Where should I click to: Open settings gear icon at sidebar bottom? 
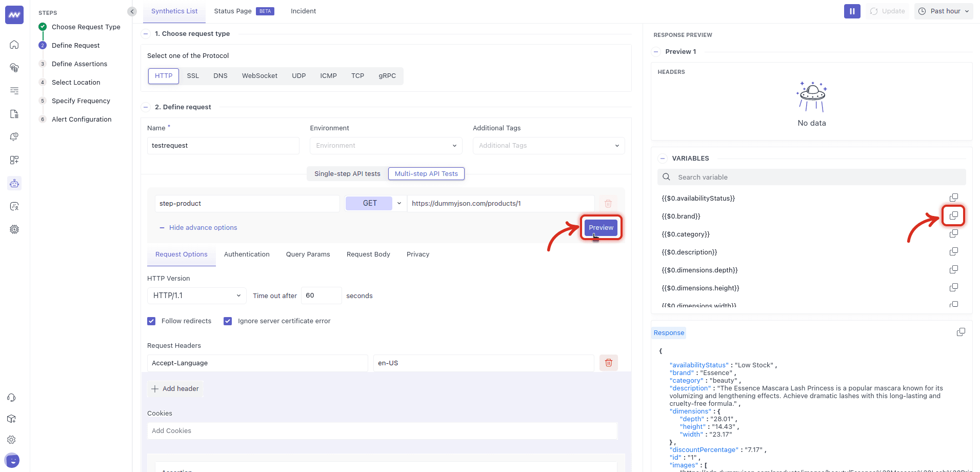pyautogui.click(x=11, y=440)
